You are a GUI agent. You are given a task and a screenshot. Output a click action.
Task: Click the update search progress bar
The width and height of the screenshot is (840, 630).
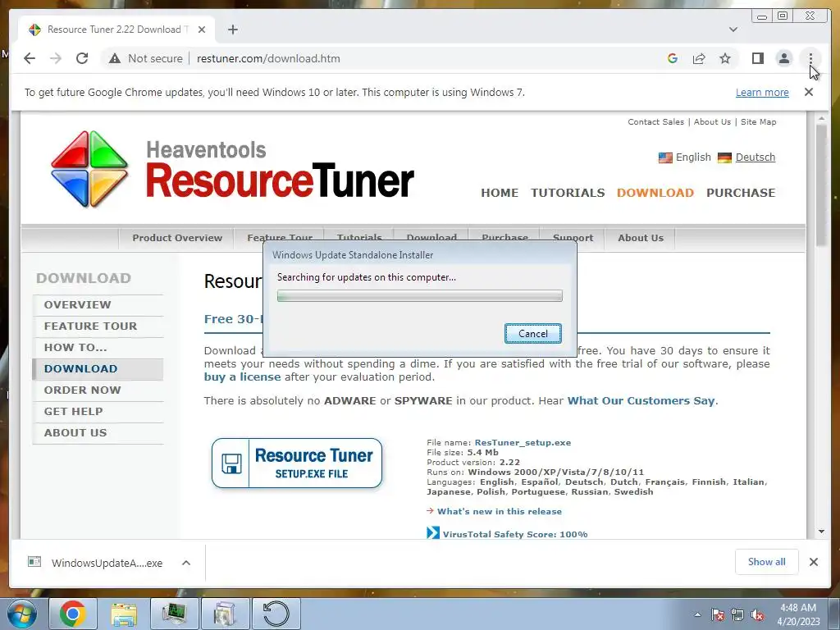tap(419, 295)
